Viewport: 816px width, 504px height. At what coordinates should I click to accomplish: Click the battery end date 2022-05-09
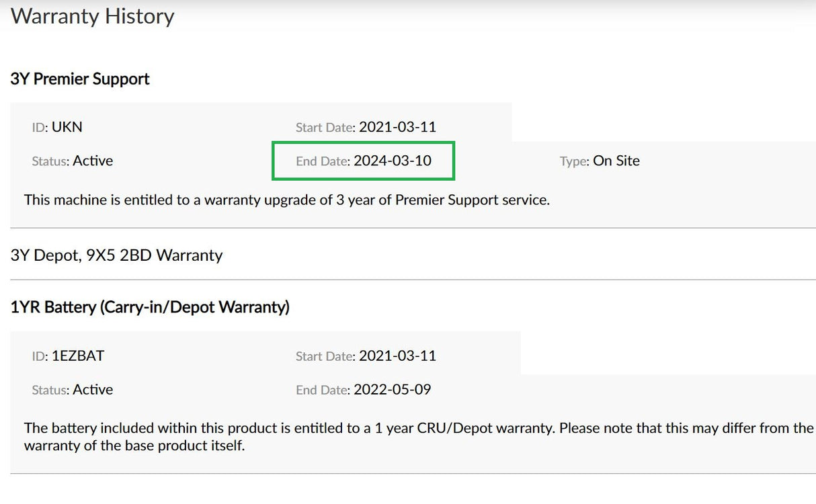click(393, 389)
